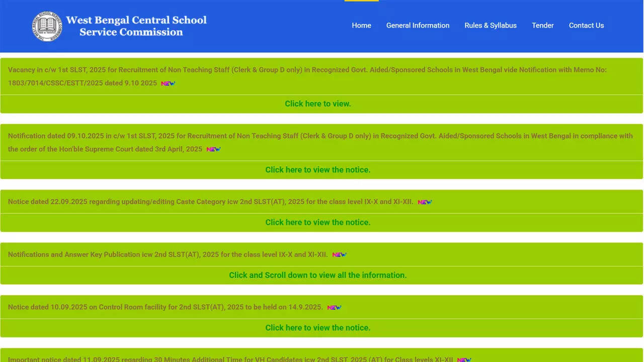Screen dimensions: 644x362
Task: Click the 30 Minutes Additional Time notice text
Action: click(x=231, y=359)
